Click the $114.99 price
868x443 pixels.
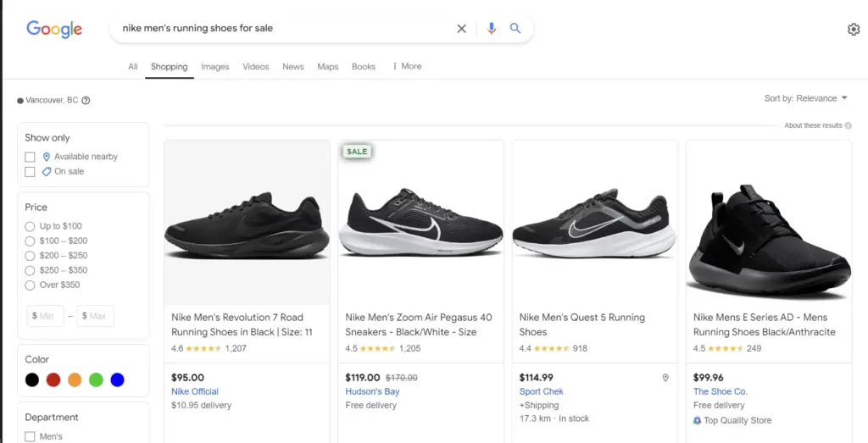coord(536,378)
